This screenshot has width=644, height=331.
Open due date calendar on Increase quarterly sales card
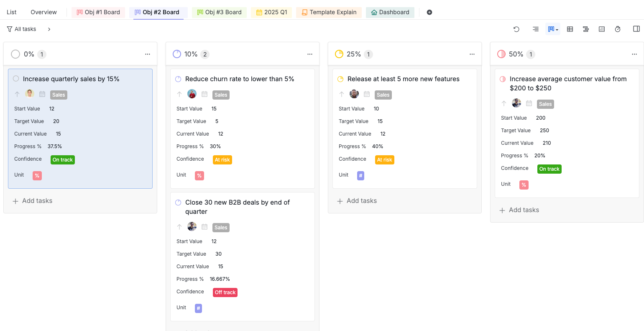click(42, 94)
